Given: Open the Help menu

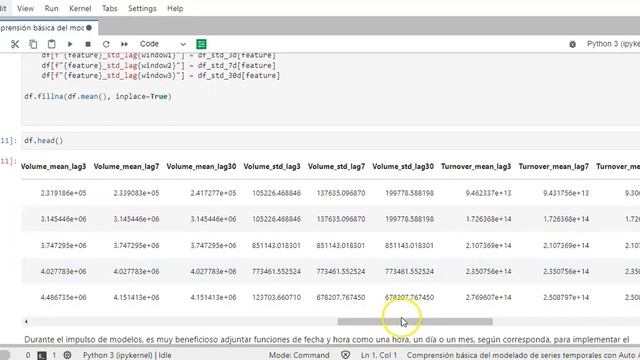Looking at the screenshot, I should click(x=175, y=9).
